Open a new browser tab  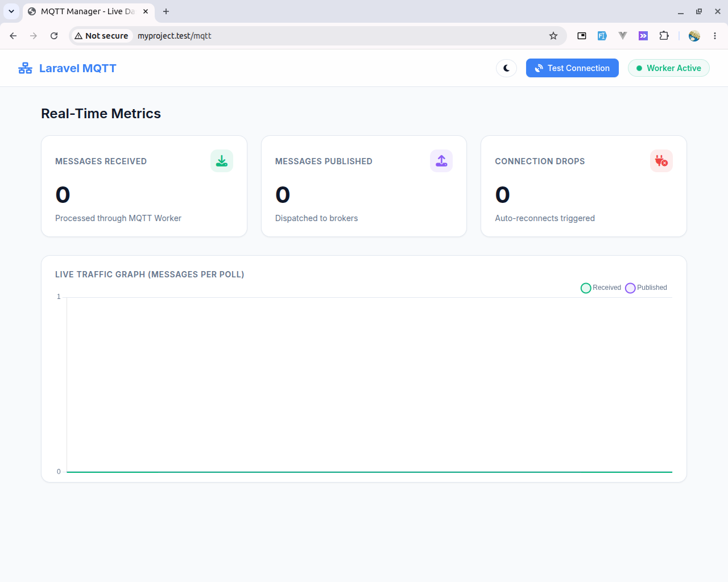166,11
